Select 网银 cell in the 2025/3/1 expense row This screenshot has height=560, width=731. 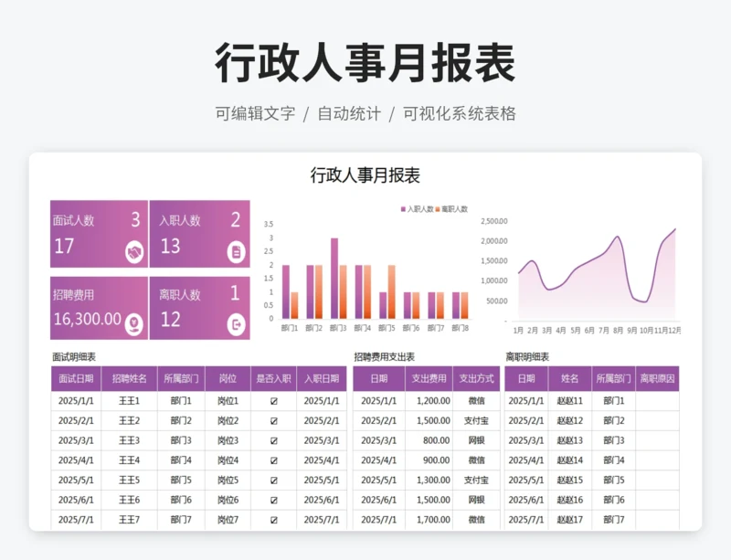[476, 440]
